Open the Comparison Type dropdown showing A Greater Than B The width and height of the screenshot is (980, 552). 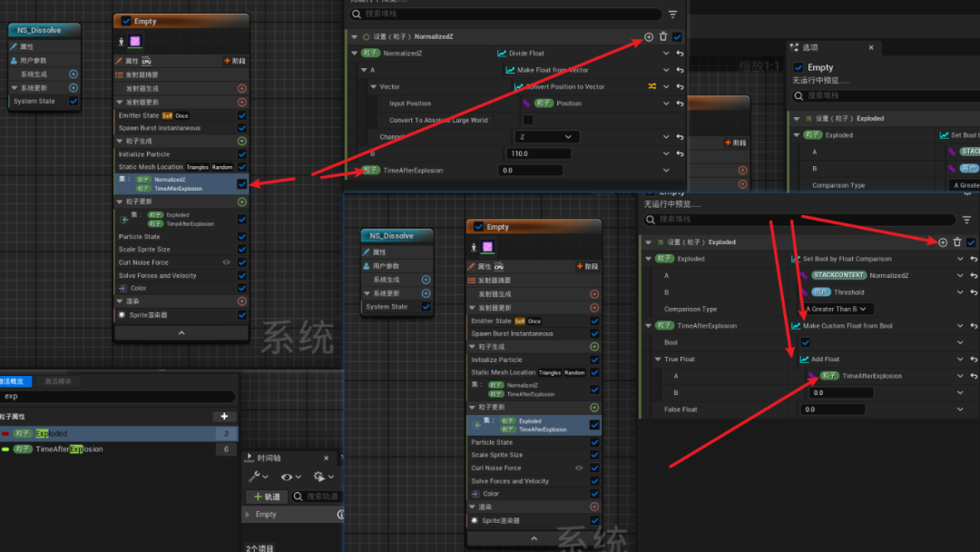click(837, 309)
